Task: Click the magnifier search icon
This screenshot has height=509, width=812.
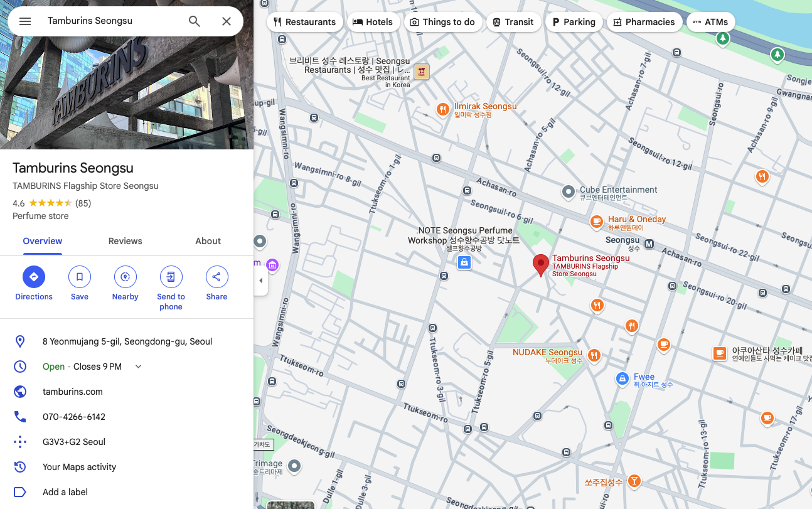Action: point(195,21)
